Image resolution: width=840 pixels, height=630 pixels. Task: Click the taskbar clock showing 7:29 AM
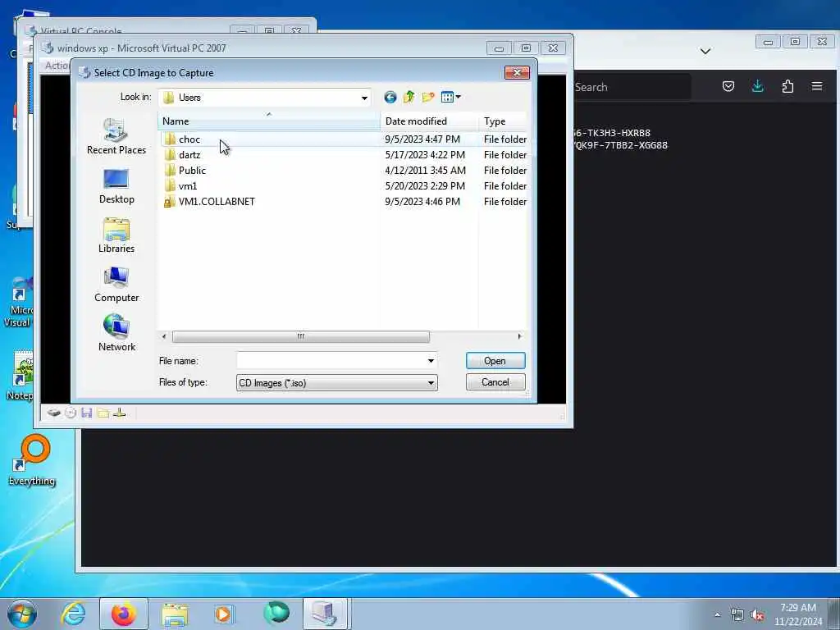pyautogui.click(x=798, y=614)
